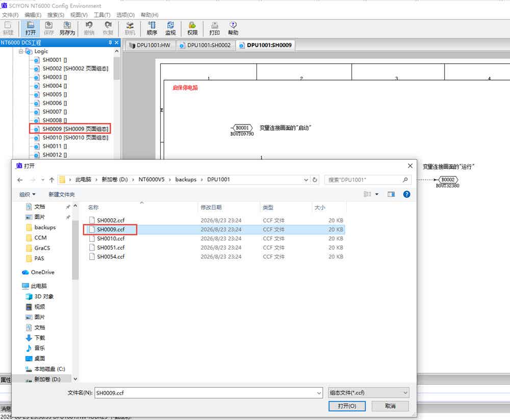Open the 编辑(E) menu
Viewport: 510px width, 420px height.
[33, 15]
